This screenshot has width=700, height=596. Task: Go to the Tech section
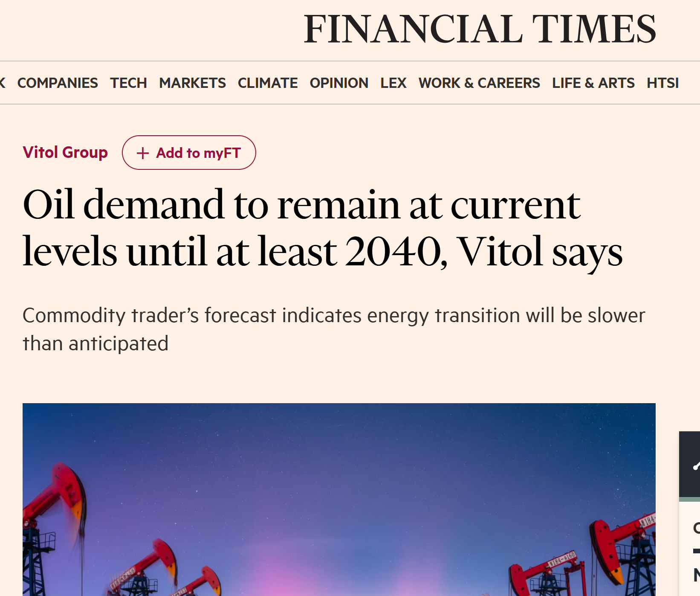pos(128,83)
